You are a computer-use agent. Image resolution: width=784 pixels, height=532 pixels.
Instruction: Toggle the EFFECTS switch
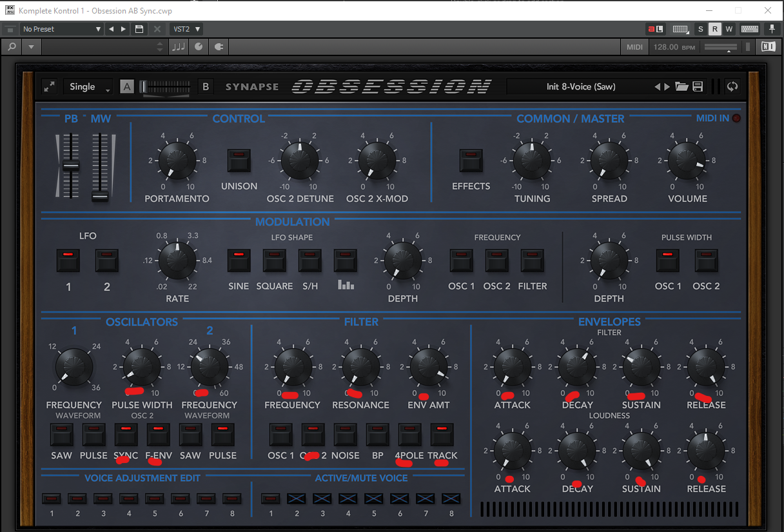click(x=471, y=161)
